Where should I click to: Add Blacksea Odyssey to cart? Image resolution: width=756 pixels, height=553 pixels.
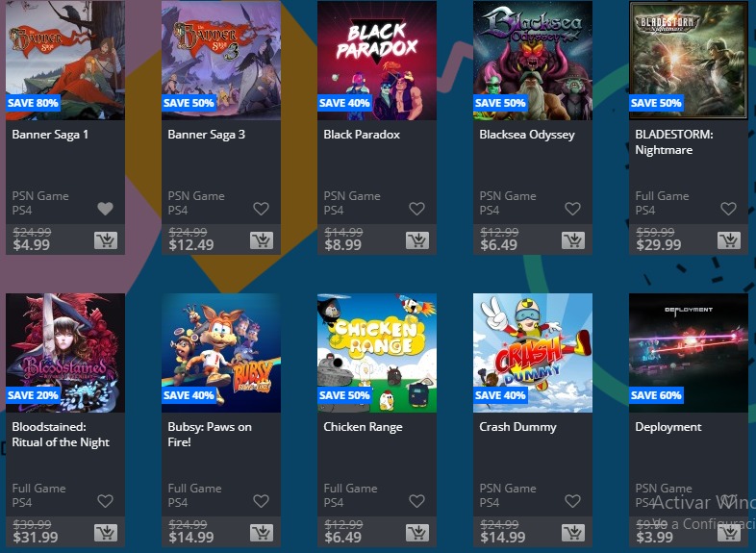(573, 240)
